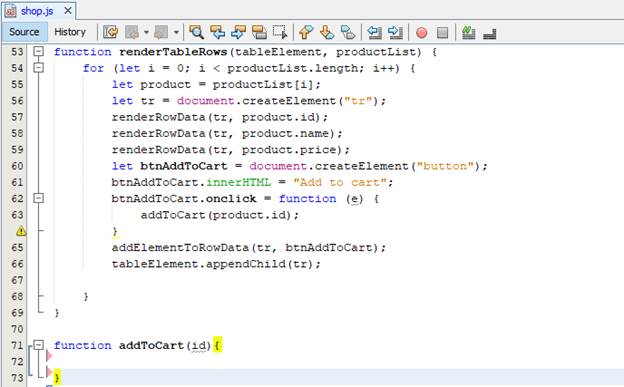Toggle rectangular selection mode

(x=280, y=32)
